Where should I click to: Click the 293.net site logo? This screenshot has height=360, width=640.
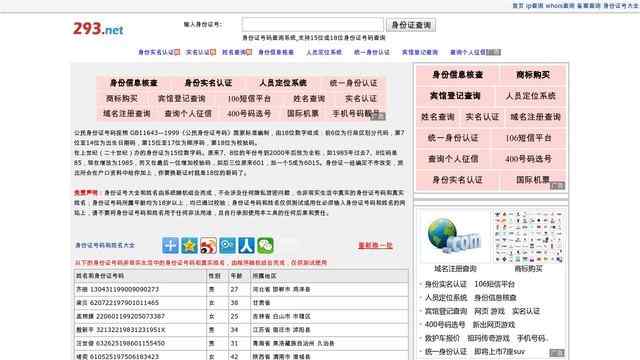pos(98,29)
